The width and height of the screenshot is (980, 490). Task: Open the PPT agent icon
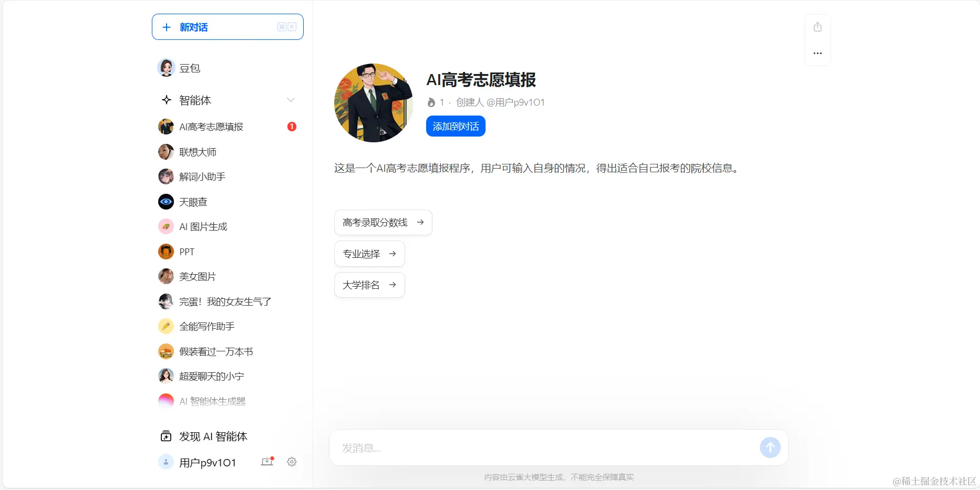(x=166, y=252)
